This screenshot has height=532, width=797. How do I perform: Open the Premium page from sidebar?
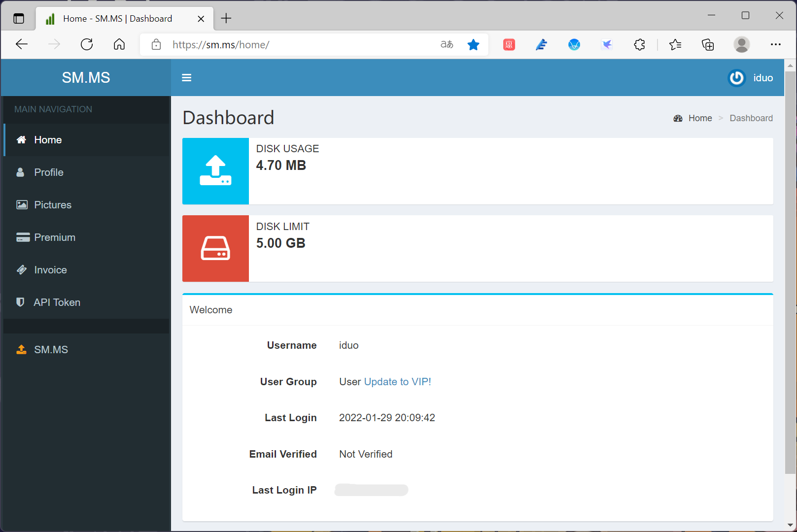(x=54, y=237)
